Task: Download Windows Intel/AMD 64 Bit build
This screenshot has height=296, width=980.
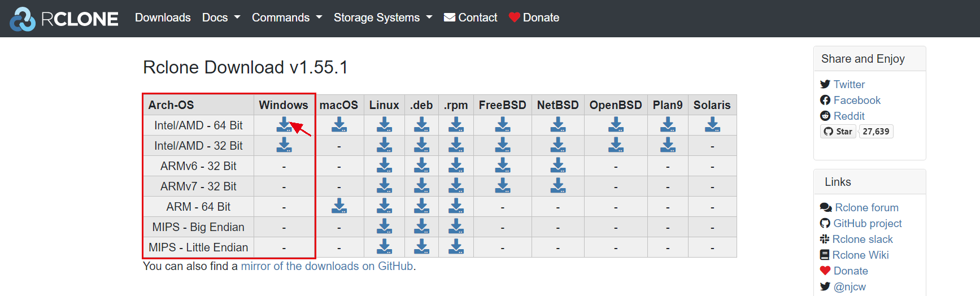Action: coord(284,125)
